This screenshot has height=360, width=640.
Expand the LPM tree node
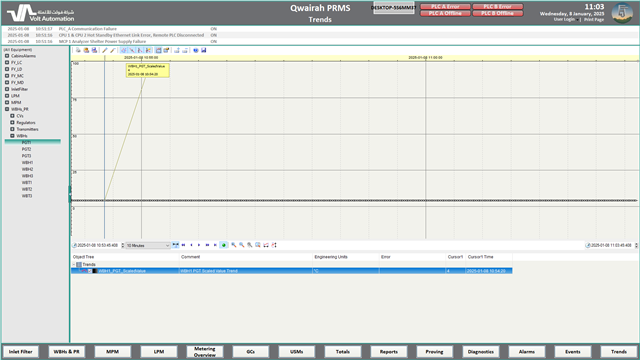7,96
